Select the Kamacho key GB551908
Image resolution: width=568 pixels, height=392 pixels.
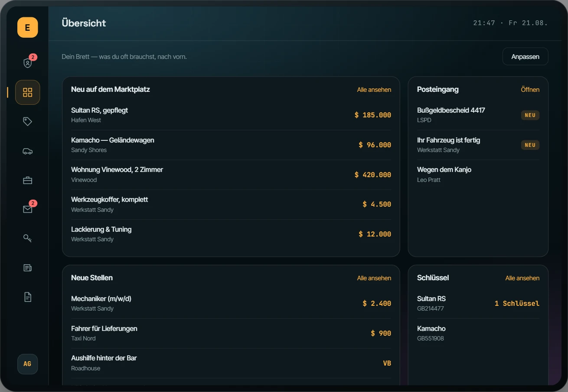click(x=478, y=334)
